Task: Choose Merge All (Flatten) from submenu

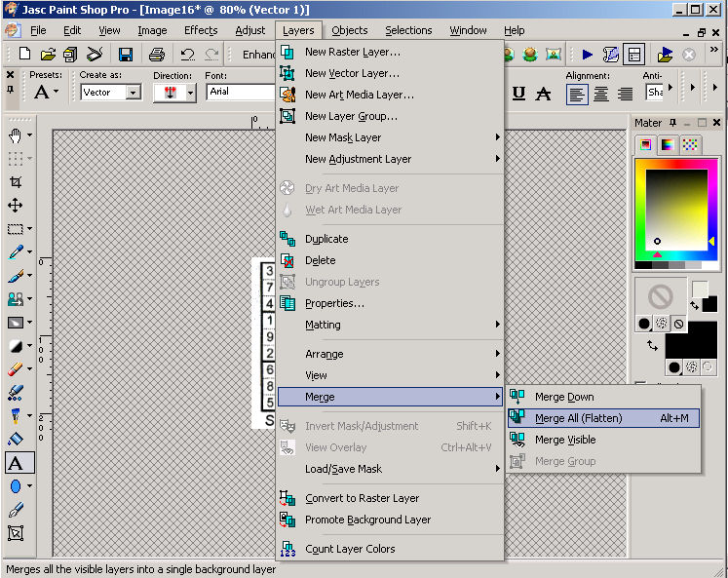Action: tap(578, 418)
